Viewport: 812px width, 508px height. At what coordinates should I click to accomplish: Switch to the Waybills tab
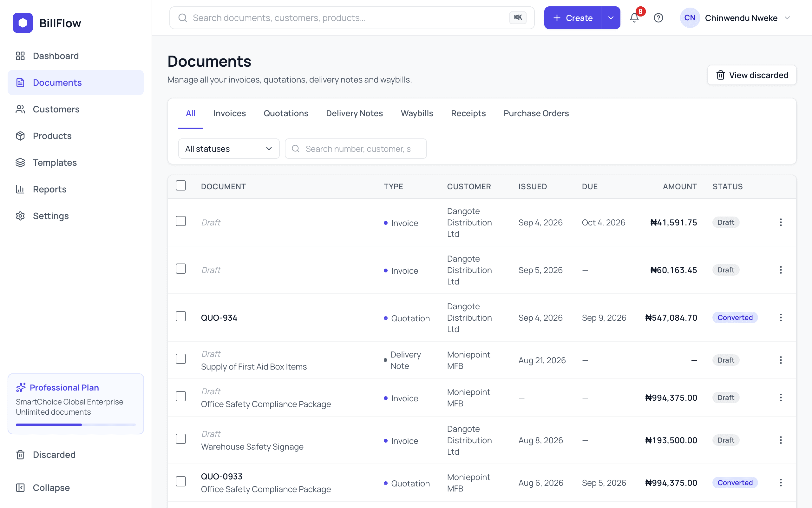coord(417,114)
